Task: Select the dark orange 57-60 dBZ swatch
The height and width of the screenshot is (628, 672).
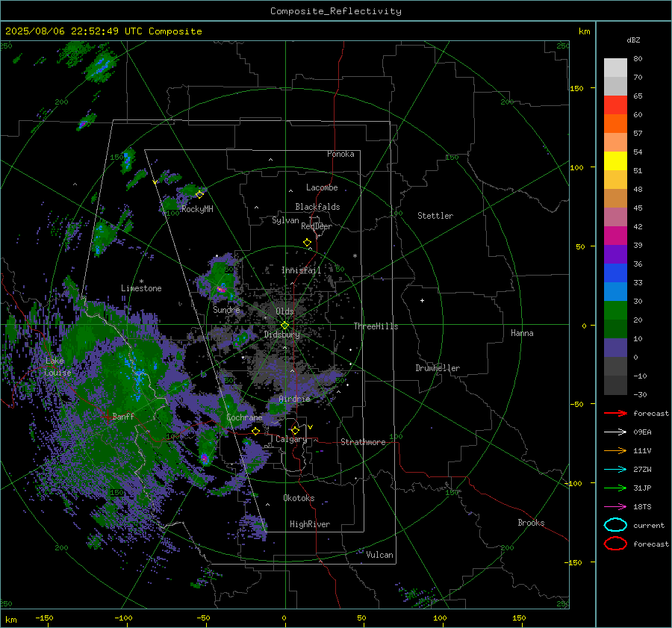Action: click(x=615, y=124)
